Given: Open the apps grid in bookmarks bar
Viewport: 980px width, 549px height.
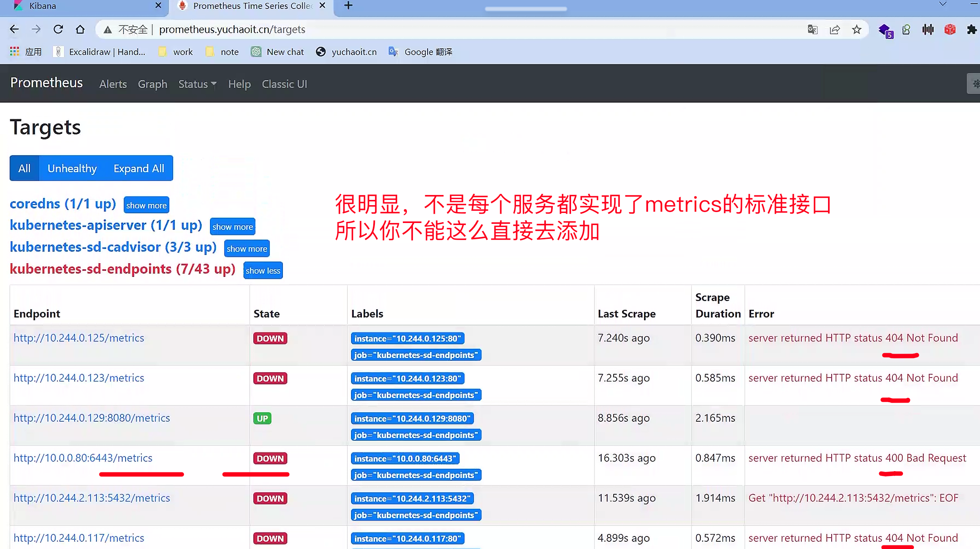Looking at the screenshot, I should 15,51.
